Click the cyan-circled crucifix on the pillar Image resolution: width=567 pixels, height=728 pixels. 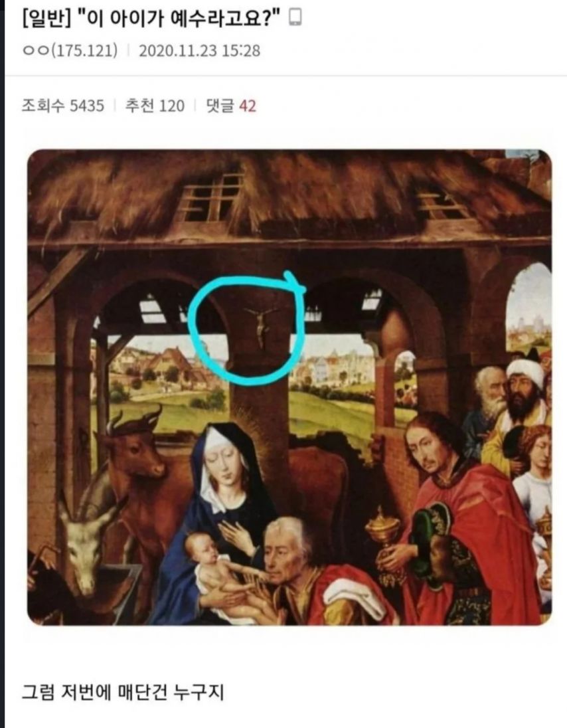point(261,327)
